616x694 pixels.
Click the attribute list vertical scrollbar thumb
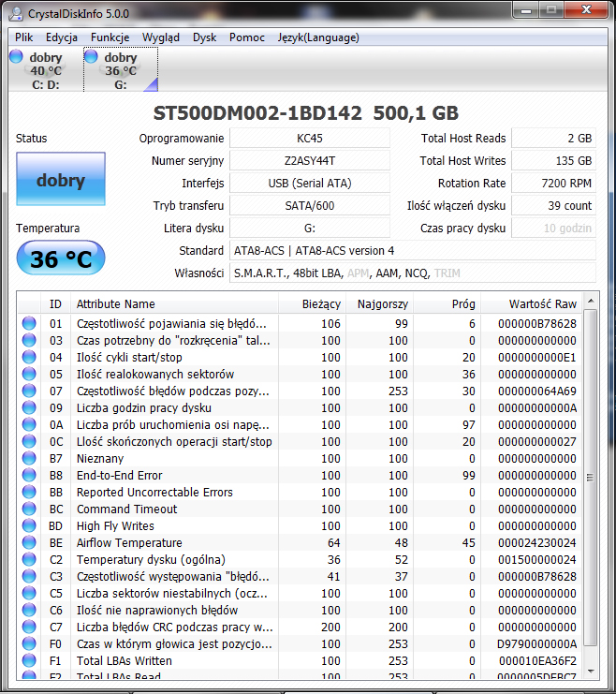(591, 477)
